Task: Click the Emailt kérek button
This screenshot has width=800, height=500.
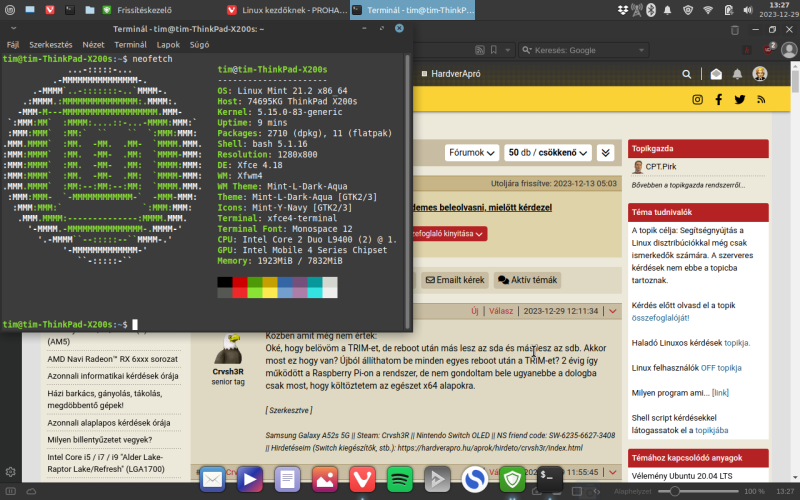Action: click(455, 280)
